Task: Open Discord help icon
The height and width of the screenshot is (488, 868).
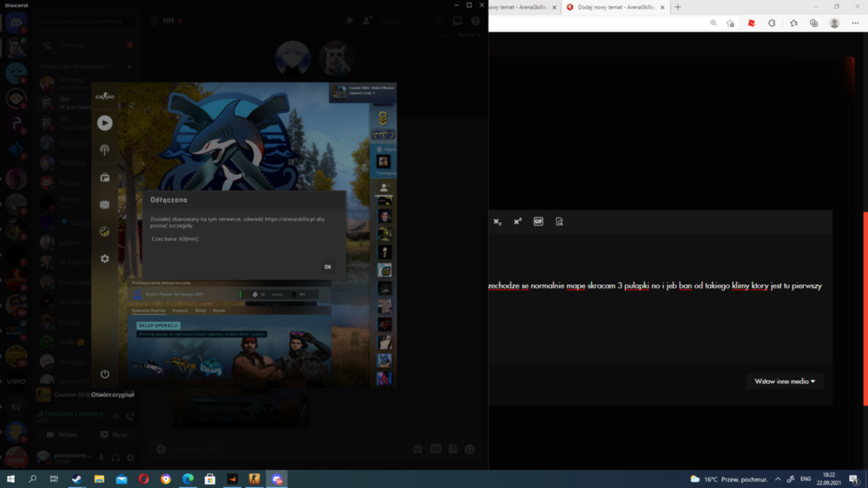Action: click(x=476, y=21)
